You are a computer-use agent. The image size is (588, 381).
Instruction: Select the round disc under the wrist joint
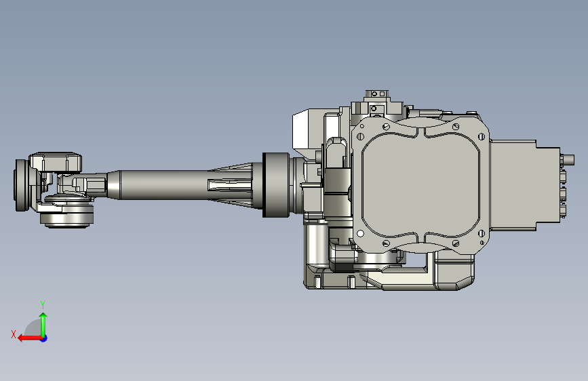click(x=66, y=218)
